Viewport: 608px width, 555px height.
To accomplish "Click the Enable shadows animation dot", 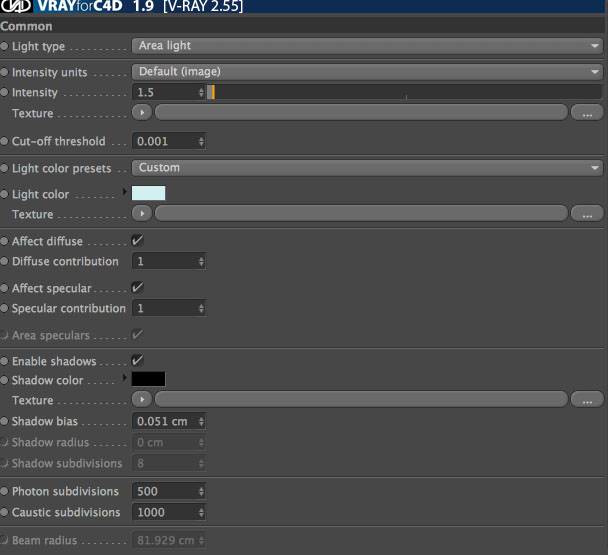I will point(4,361).
